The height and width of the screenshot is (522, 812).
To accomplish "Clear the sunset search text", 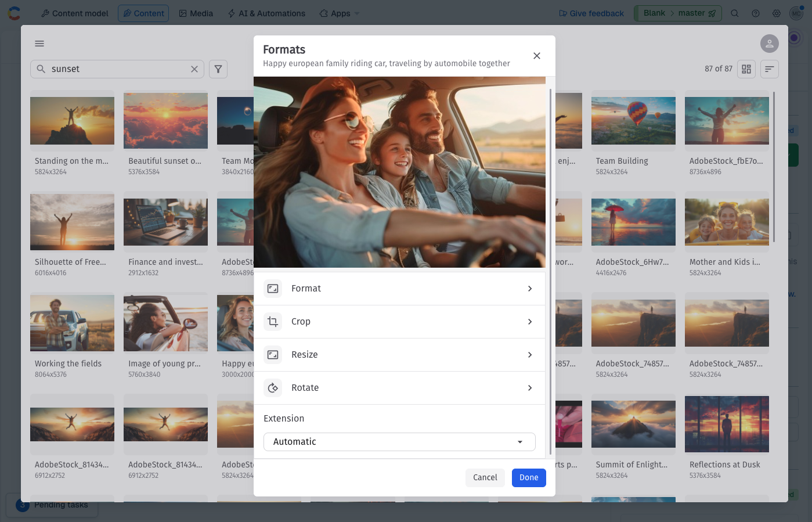I will (194, 69).
